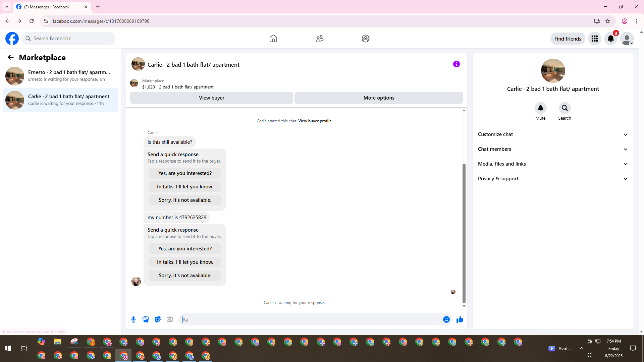The width and height of the screenshot is (644, 362).
Task: Go to Facebook Home tab
Action: (273, 39)
